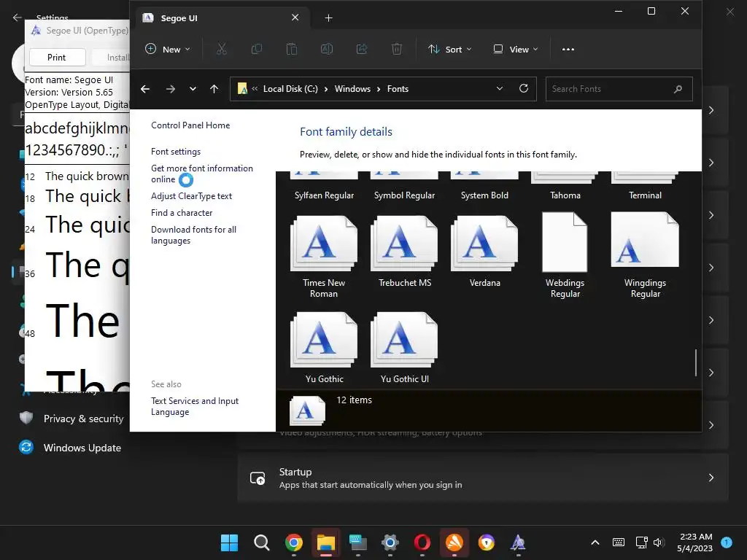Click Windows in the address breadcrumb
The width and height of the screenshot is (747, 560).
pos(352,89)
